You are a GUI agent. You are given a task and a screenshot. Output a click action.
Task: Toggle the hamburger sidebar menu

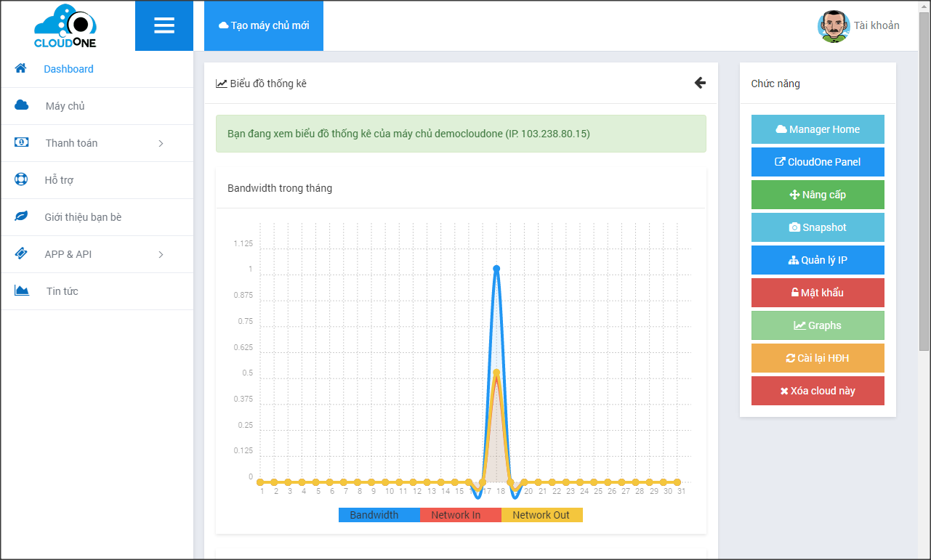[x=164, y=26]
